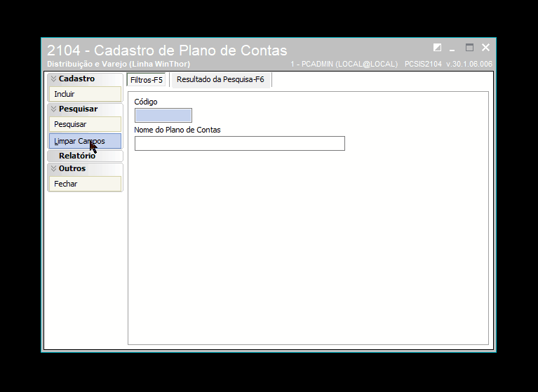Minimize the Cadastro de Plano de Contas window

pyautogui.click(x=452, y=48)
